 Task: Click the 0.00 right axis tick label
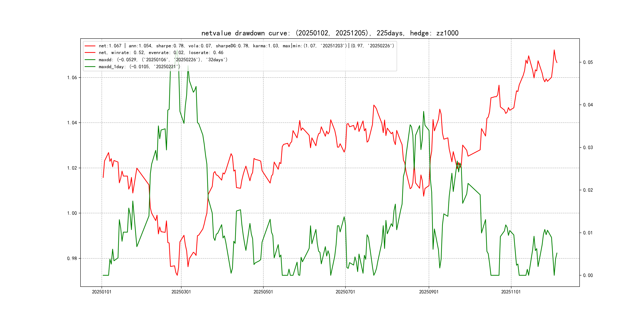[x=588, y=275]
